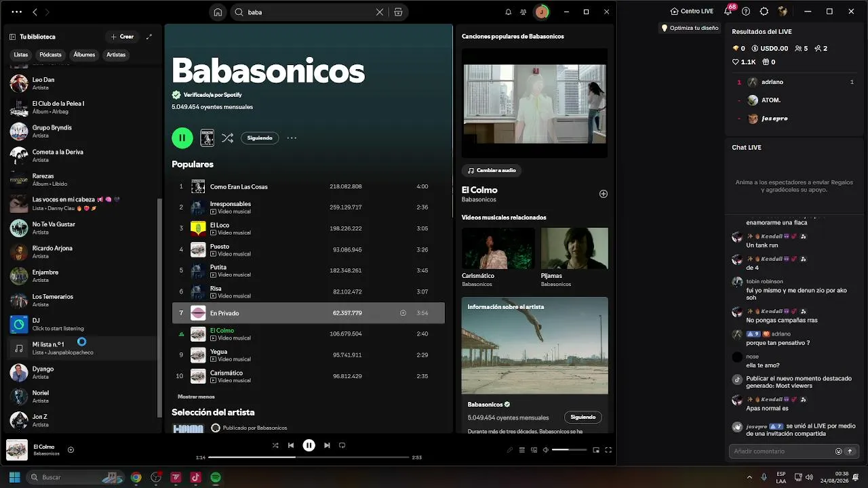Viewport: 868px width, 488px height.
Task: Open Carismático related music video
Action: point(498,248)
